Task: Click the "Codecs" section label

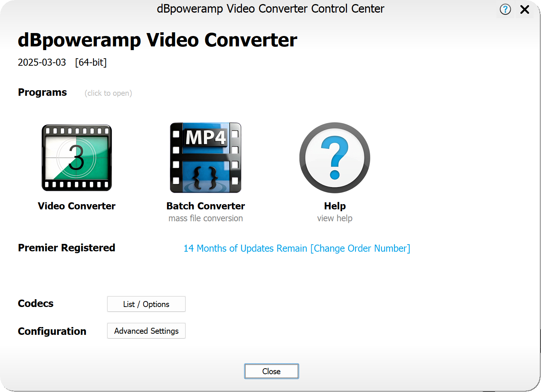Action: (36, 304)
